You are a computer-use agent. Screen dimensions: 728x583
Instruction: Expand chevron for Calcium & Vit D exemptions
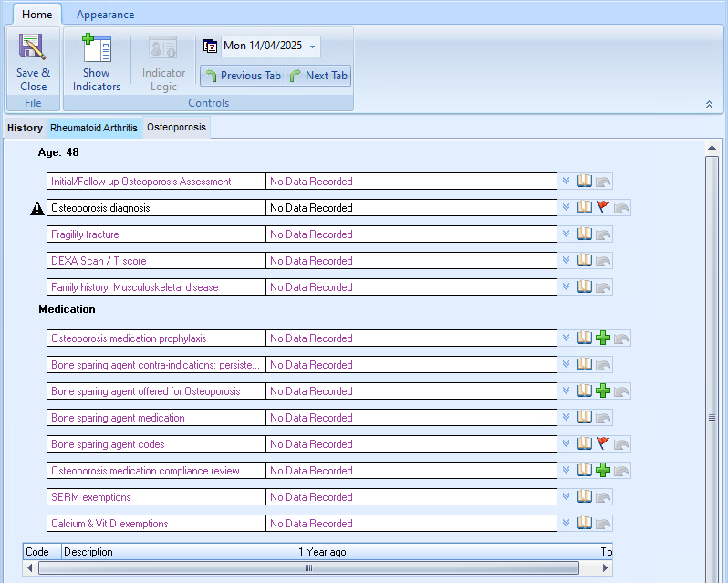coord(566,523)
